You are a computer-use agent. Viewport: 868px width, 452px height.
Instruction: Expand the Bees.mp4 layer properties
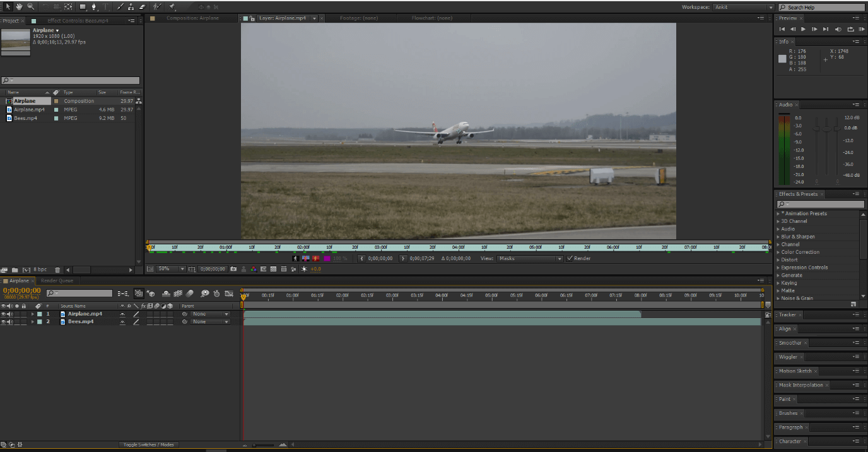click(x=33, y=322)
